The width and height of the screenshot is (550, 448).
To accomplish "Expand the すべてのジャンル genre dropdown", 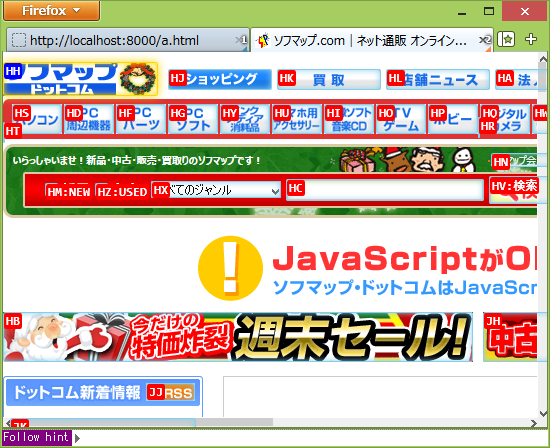I will (216, 190).
